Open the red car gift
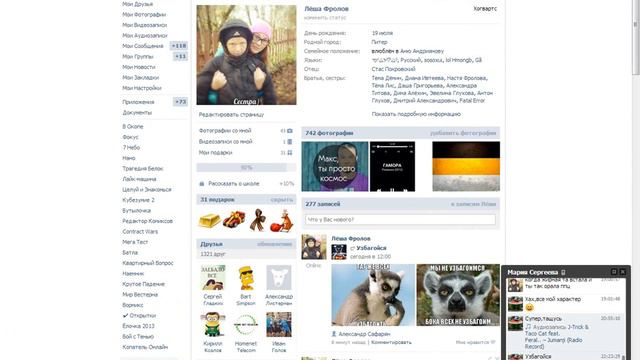 click(234, 220)
